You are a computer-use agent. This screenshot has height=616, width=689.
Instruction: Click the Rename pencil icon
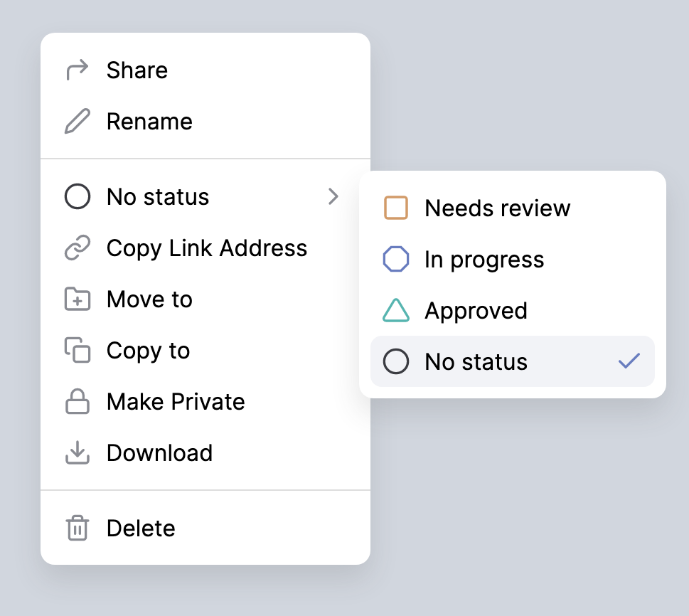coord(78,121)
